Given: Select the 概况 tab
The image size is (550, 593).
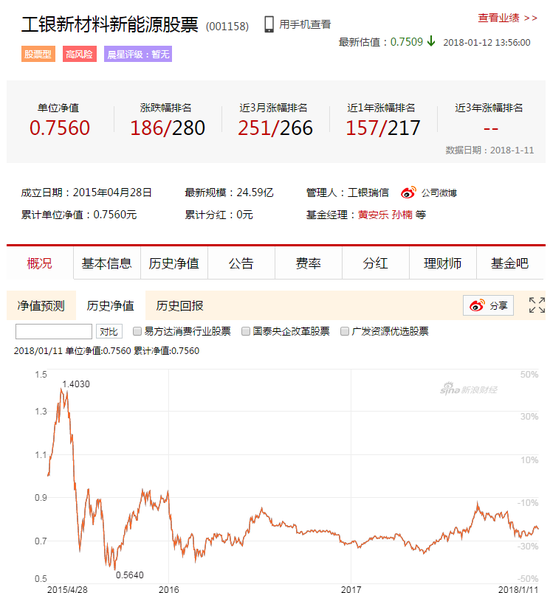Looking at the screenshot, I should coord(40,263).
